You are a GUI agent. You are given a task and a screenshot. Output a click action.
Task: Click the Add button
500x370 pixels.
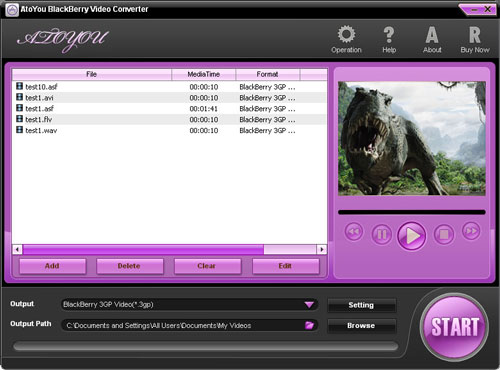click(x=52, y=266)
